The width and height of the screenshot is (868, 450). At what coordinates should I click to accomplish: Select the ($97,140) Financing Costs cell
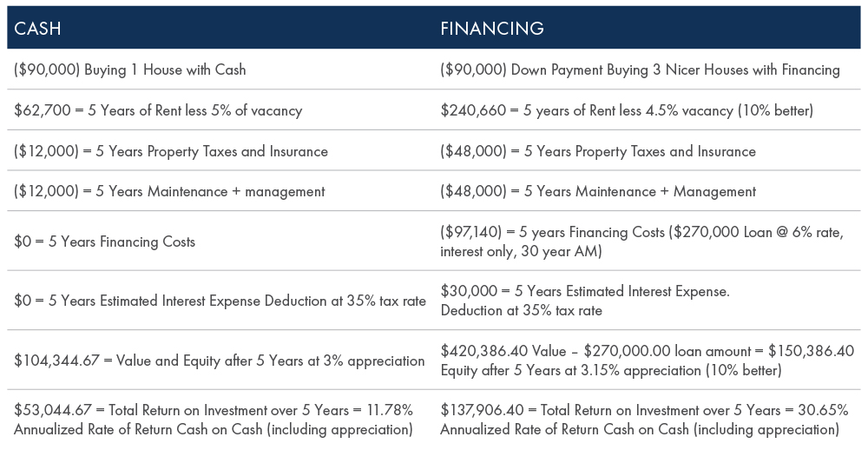pyautogui.click(x=648, y=242)
